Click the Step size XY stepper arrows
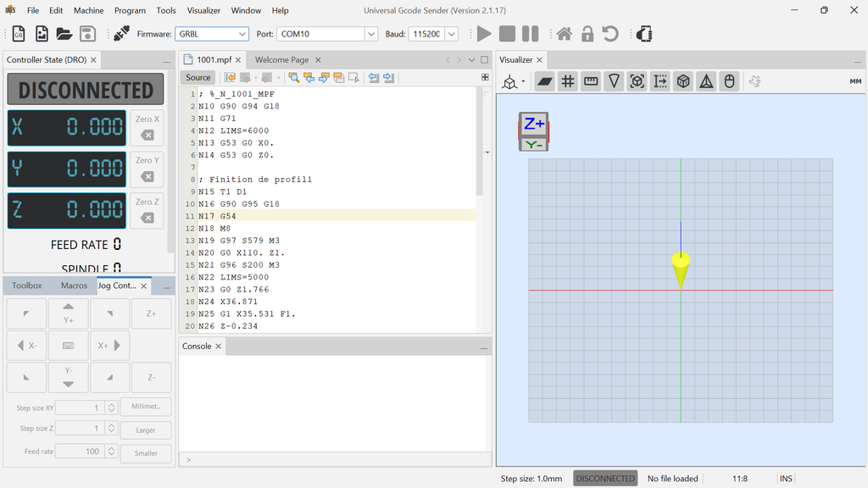 pos(111,408)
